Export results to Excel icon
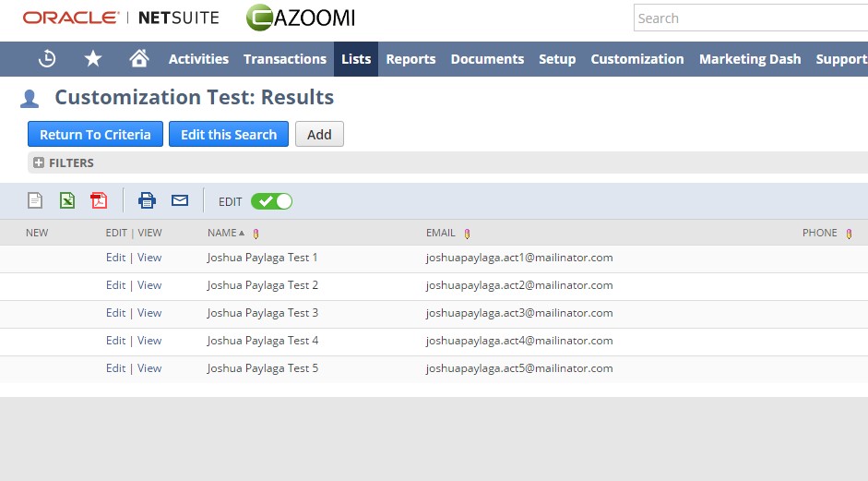 (67, 200)
